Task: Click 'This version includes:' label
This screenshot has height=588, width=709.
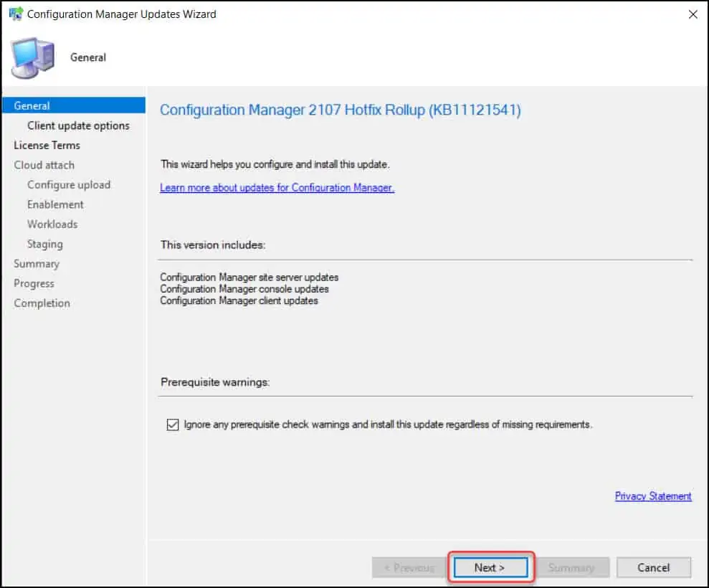Action: (213, 245)
